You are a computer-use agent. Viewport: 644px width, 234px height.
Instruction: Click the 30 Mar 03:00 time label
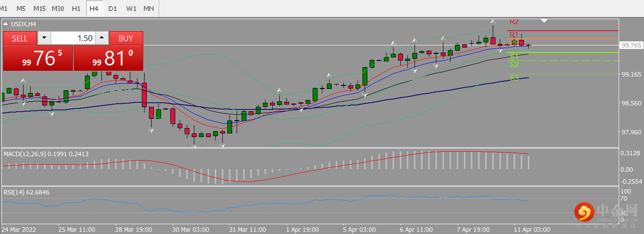click(x=191, y=230)
